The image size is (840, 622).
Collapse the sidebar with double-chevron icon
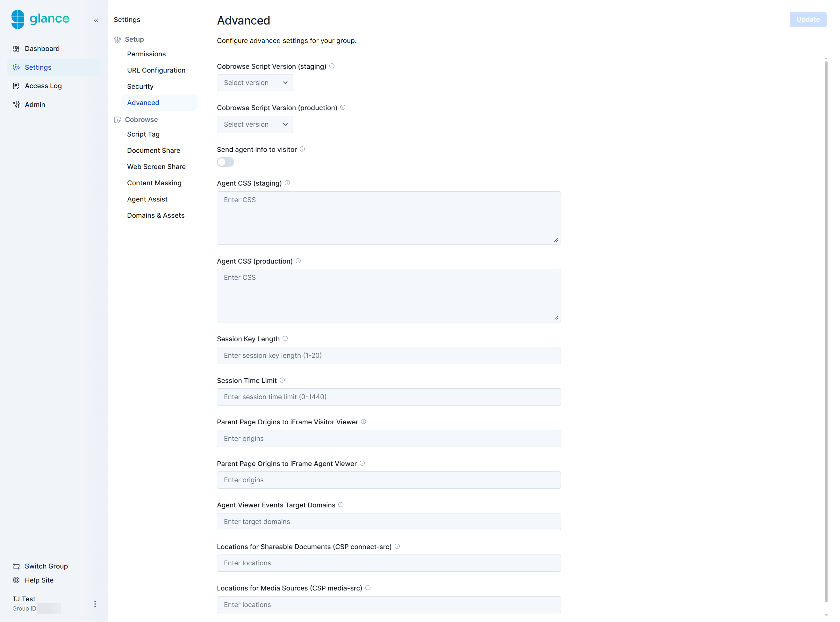(x=96, y=20)
